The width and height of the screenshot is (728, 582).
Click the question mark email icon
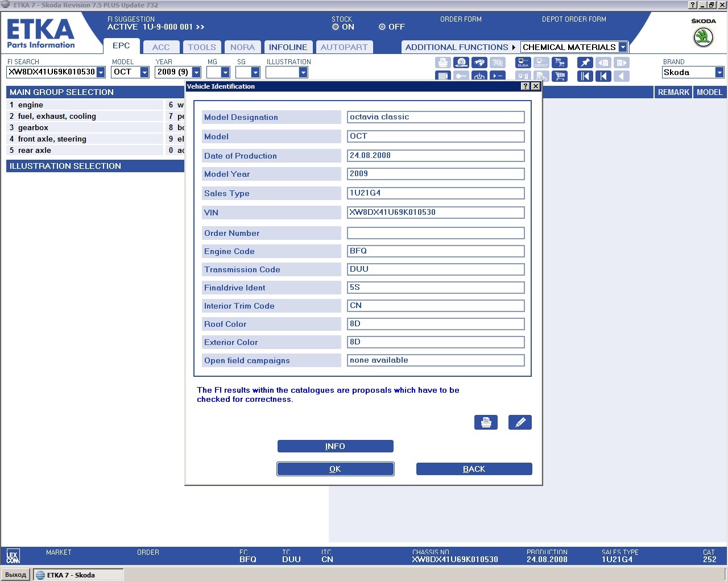(x=498, y=63)
